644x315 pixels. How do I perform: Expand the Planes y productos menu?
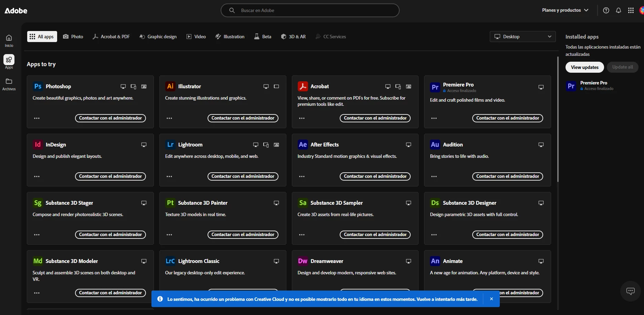click(565, 10)
